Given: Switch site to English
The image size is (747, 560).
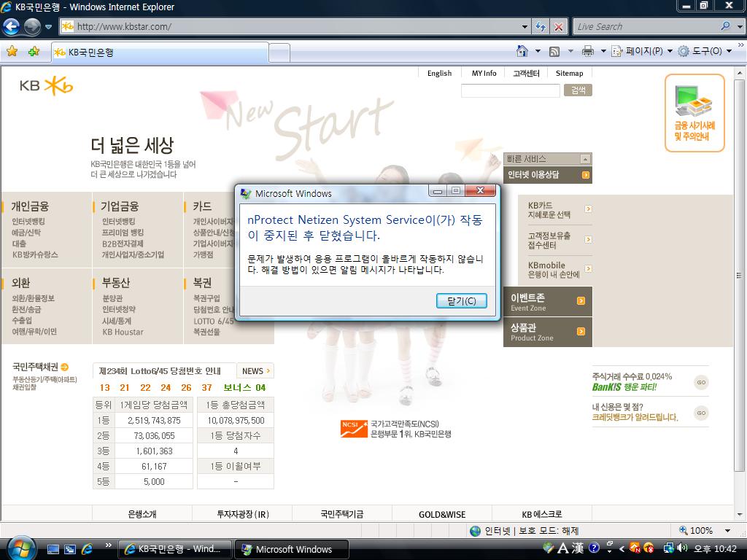Looking at the screenshot, I should coord(439,74).
